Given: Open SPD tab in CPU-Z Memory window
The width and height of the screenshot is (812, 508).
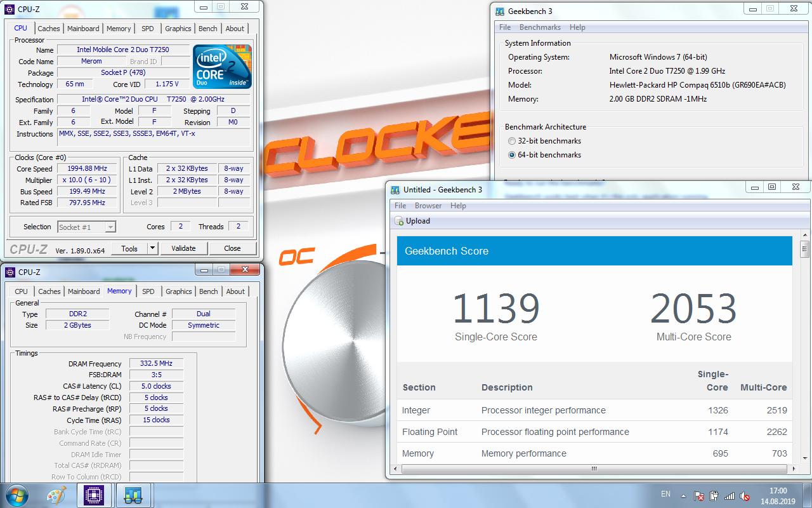Looking at the screenshot, I should tap(148, 291).
